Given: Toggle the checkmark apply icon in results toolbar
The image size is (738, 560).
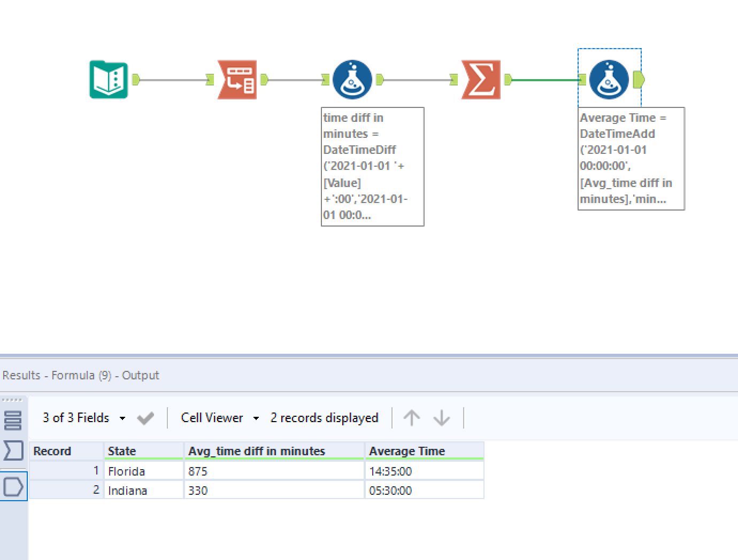Looking at the screenshot, I should coord(145,417).
